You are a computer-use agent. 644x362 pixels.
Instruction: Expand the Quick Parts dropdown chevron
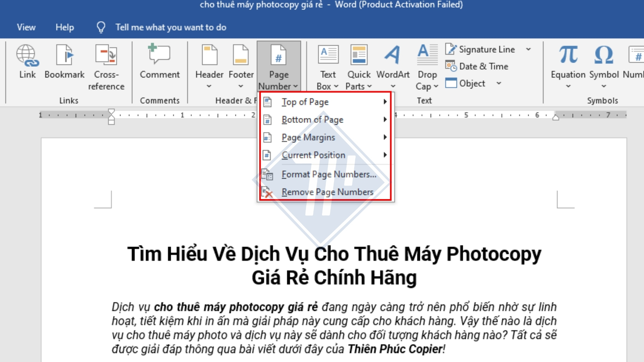point(369,86)
